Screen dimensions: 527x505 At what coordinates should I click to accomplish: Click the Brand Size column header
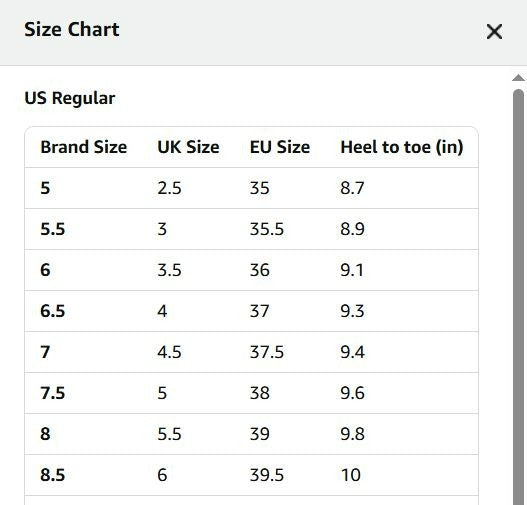tap(84, 147)
